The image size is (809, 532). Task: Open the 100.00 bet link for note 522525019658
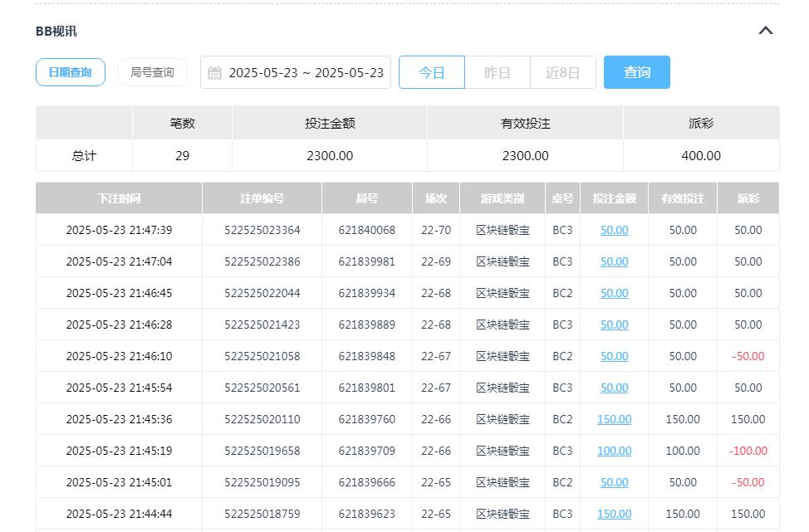[614, 451]
